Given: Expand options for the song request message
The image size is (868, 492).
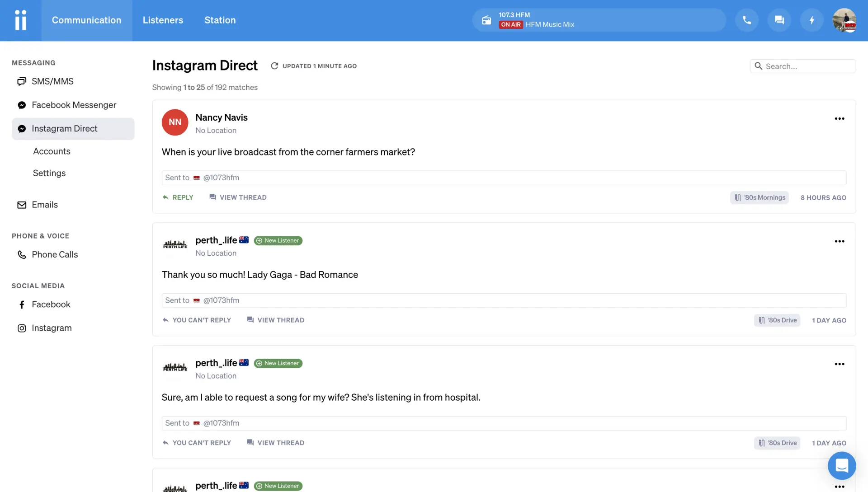Looking at the screenshot, I should pyautogui.click(x=839, y=364).
